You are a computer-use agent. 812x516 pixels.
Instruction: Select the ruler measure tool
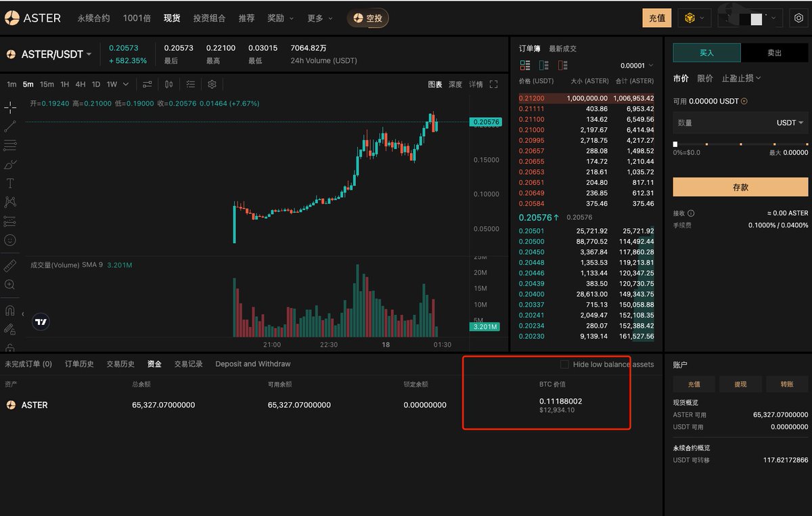point(10,265)
